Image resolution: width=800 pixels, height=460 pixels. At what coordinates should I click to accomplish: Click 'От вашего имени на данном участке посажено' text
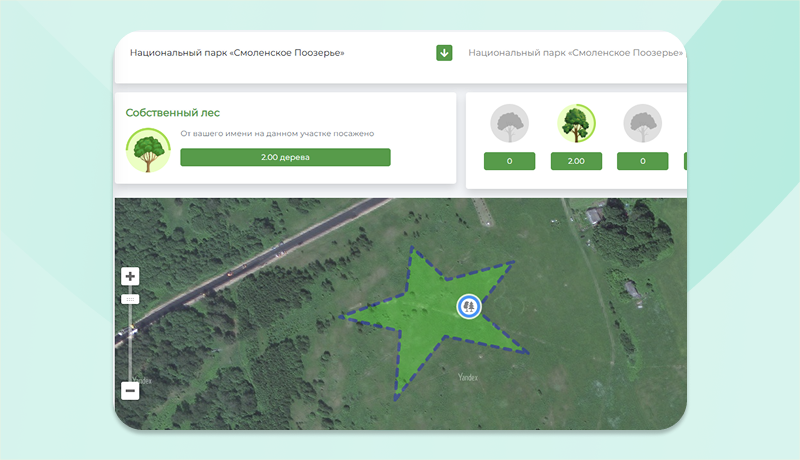click(277, 134)
